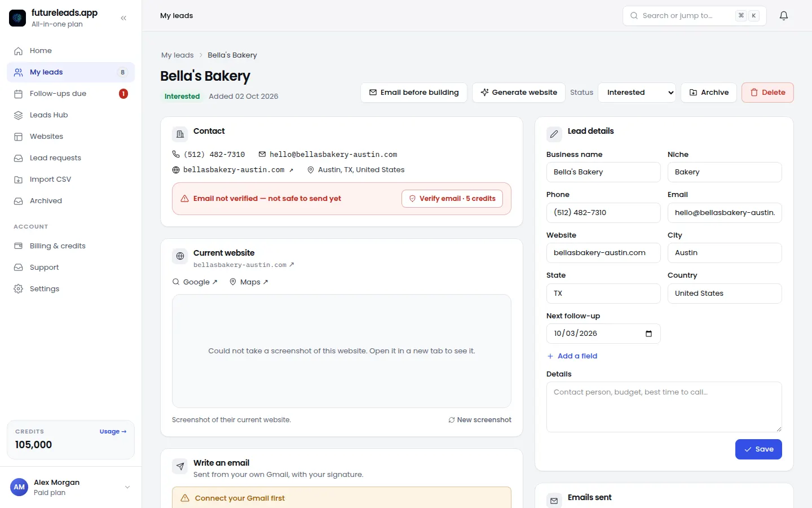Click the phone icon beside (512) 482-7310
Screen dimensions: 812x508
(x=176, y=154)
